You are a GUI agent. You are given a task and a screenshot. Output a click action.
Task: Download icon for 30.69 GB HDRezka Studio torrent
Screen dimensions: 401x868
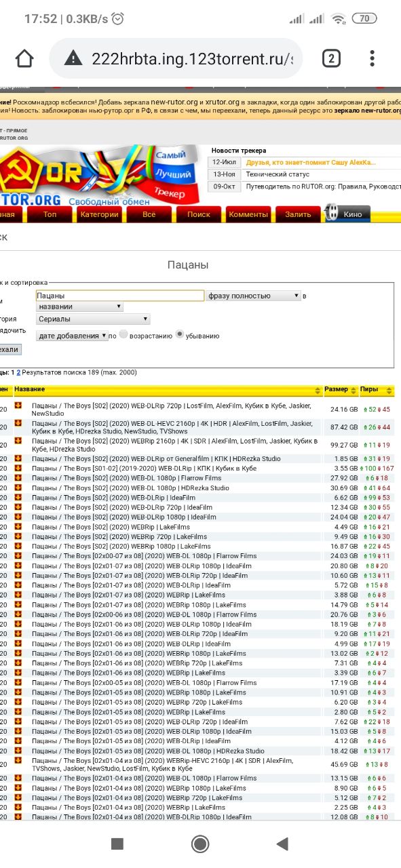(x=18, y=488)
